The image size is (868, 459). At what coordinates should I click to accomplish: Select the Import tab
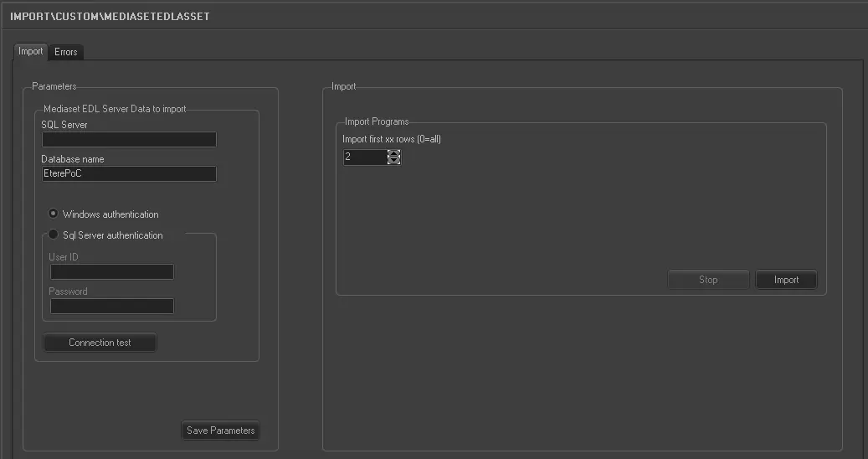click(x=31, y=51)
